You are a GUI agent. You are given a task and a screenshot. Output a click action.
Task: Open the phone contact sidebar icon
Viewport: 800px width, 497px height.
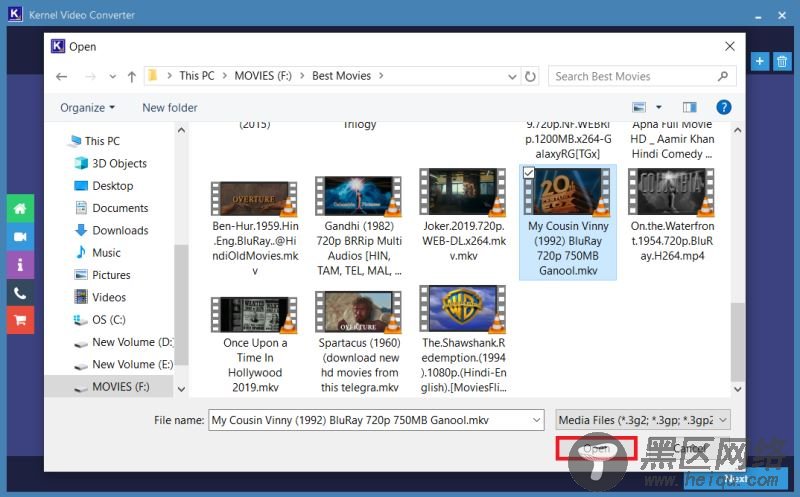(20, 292)
